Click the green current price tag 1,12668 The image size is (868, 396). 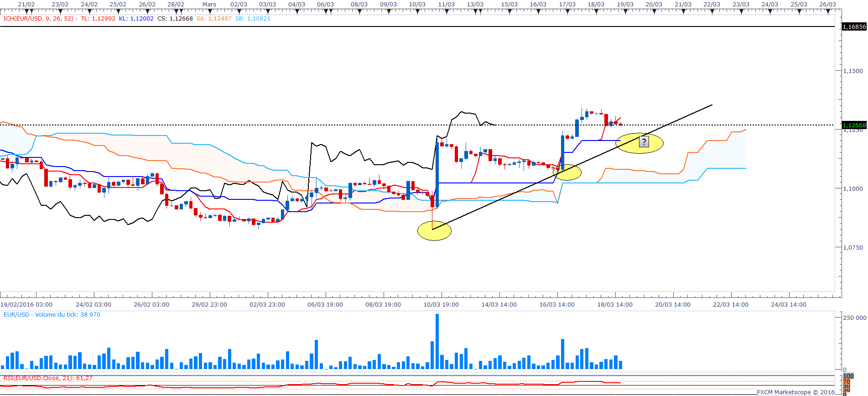(x=853, y=125)
